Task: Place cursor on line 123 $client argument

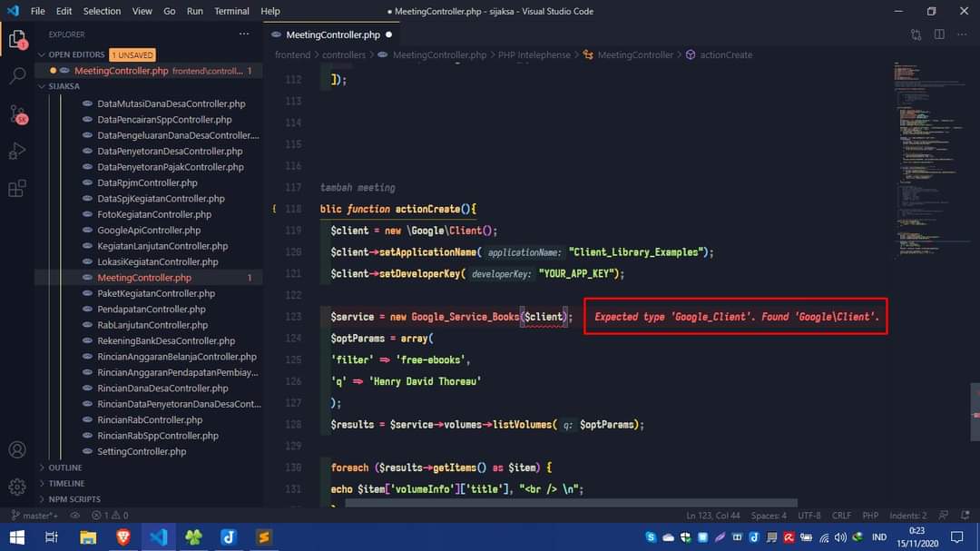Action: [544, 317]
